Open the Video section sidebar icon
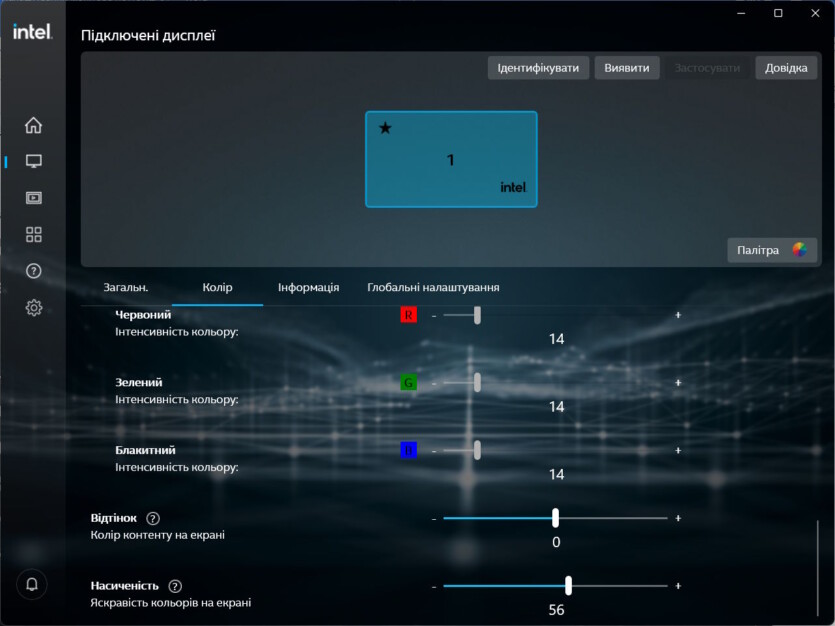This screenshot has height=626, width=835. [x=33, y=198]
